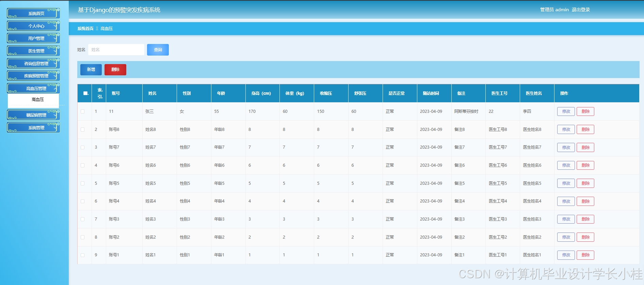Screen dimensions: 644x285
Task: Check the checkbox for row 账号6
Action: (x=83, y=165)
